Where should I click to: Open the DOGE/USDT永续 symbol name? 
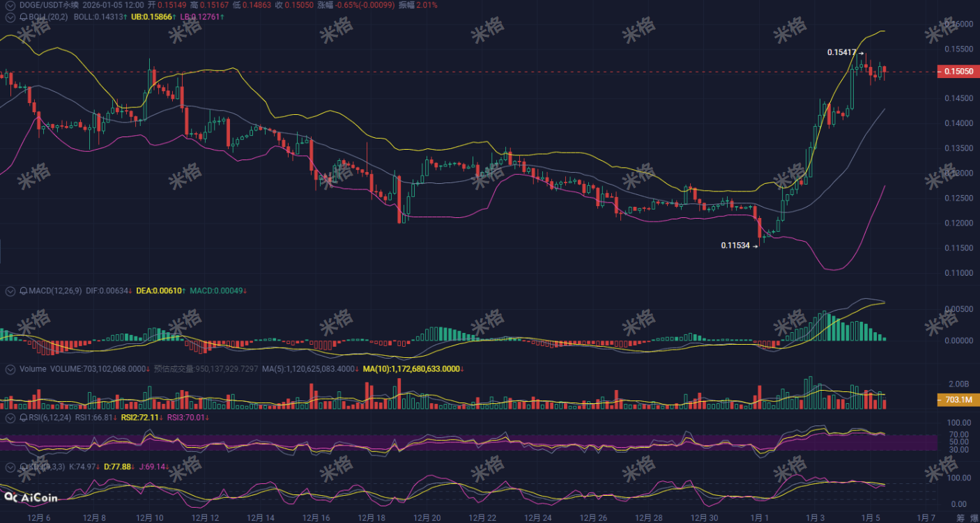coord(49,6)
